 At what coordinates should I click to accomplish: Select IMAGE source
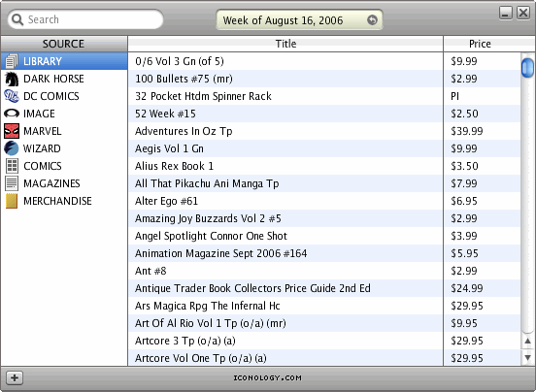64,114
